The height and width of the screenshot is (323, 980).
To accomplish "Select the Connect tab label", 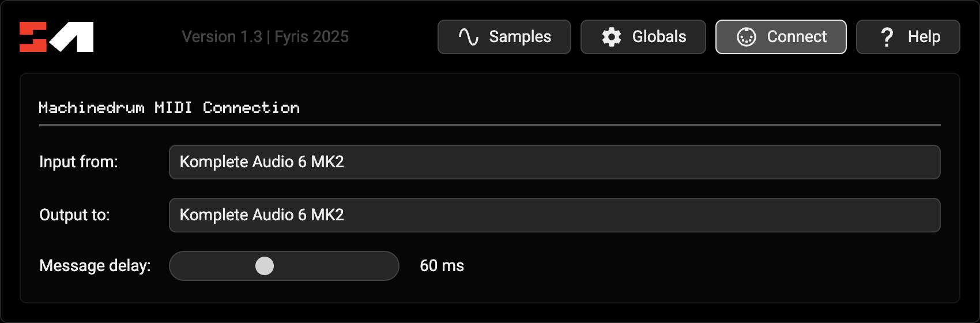I will (x=797, y=37).
